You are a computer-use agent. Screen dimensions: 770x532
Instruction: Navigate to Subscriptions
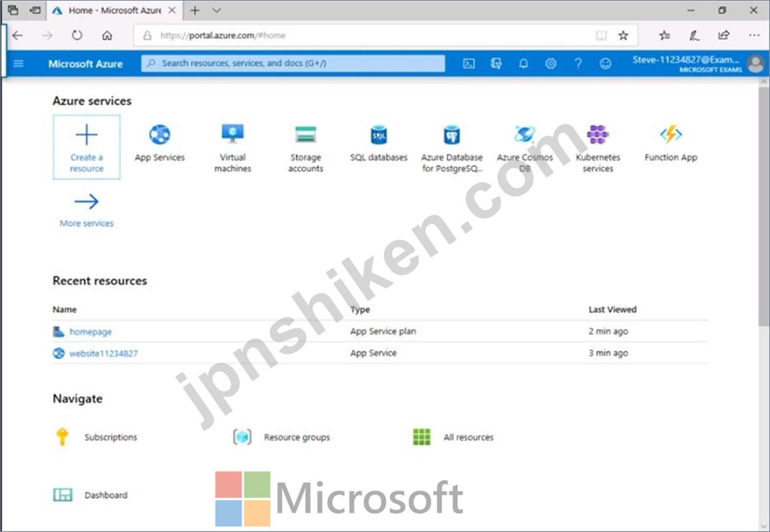click(96, 437)
